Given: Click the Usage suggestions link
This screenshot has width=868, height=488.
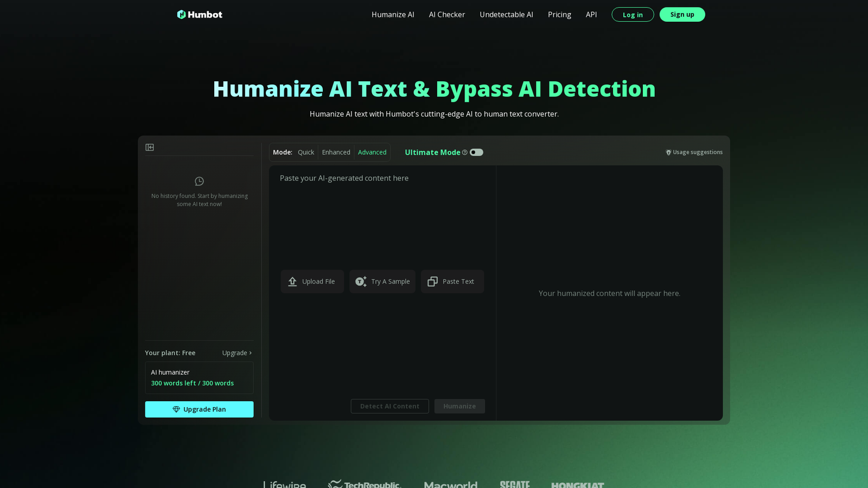Looking at the screenshot, I should (x=694, y=152).
